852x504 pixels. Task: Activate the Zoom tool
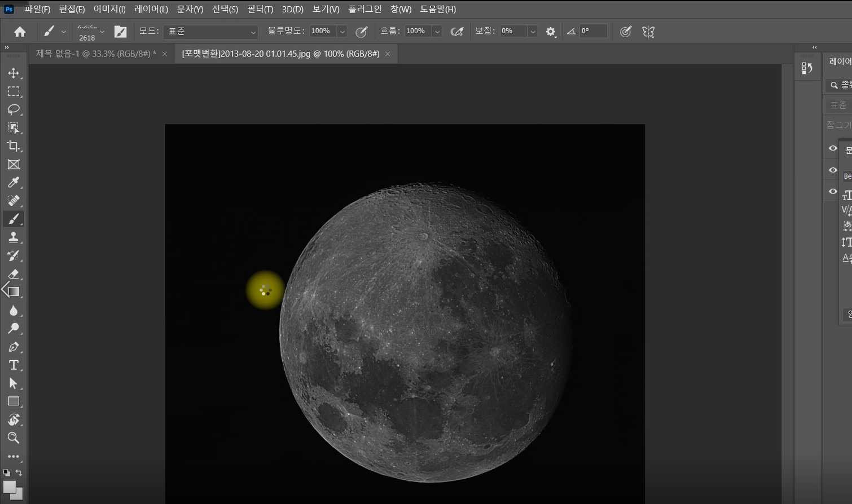point(14,438)
